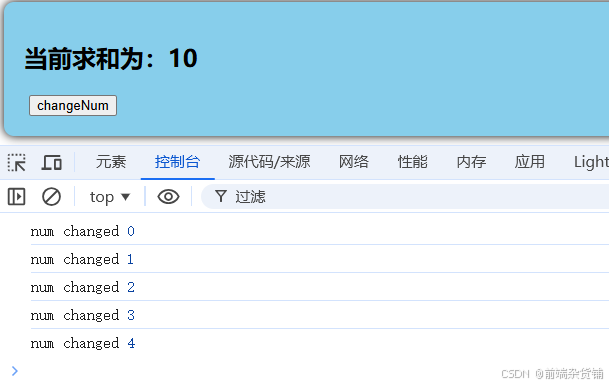Image resolution: width=609 pixels, height=385 pixels.
Task: Activate the inspect element picker icon
Action: (17, 162)
